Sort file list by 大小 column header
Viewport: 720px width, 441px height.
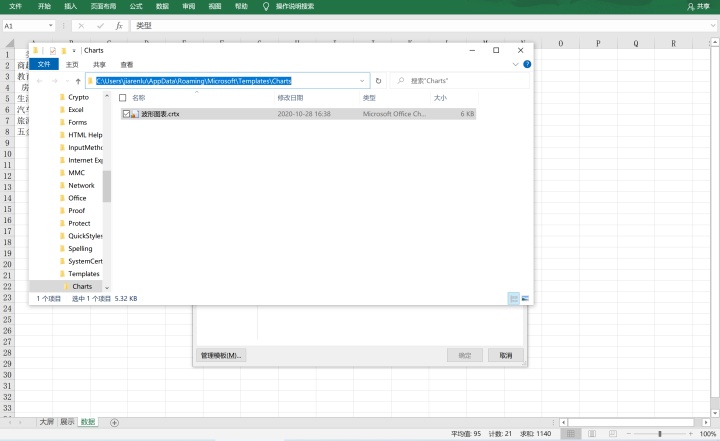[x=440, y=98]
